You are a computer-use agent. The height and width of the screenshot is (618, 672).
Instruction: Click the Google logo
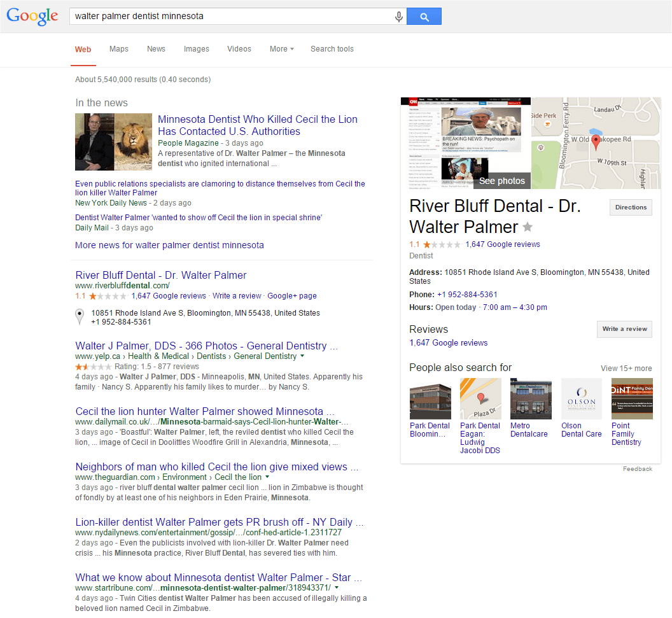32,17
